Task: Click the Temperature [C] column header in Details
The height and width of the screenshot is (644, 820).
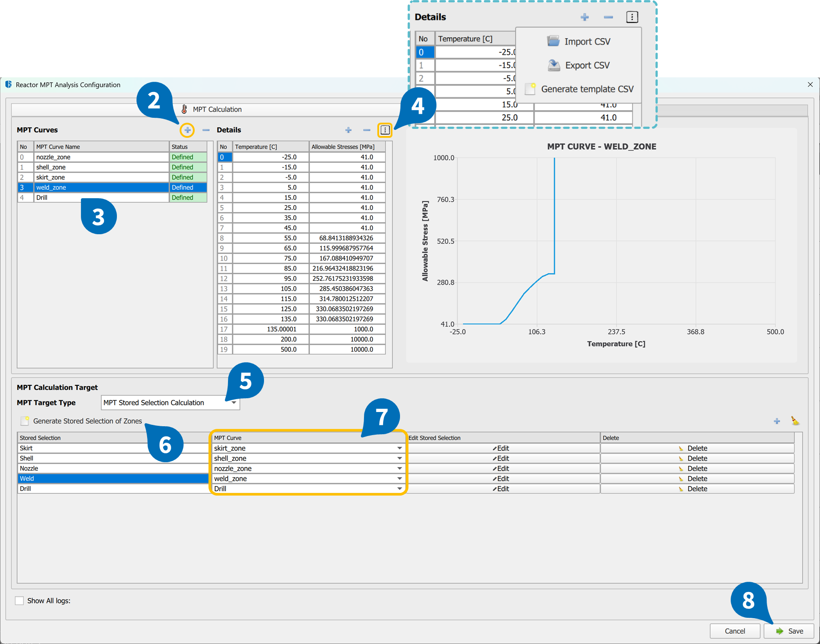Action: [271, 147]
